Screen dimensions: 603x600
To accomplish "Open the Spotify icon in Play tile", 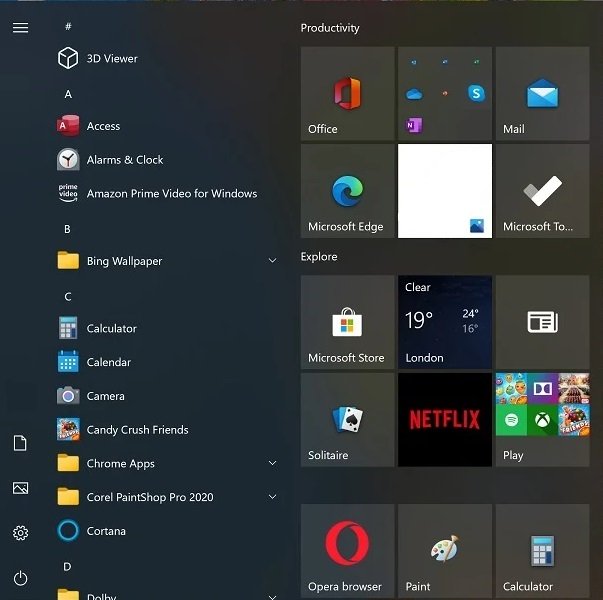I will pos(511,420).
